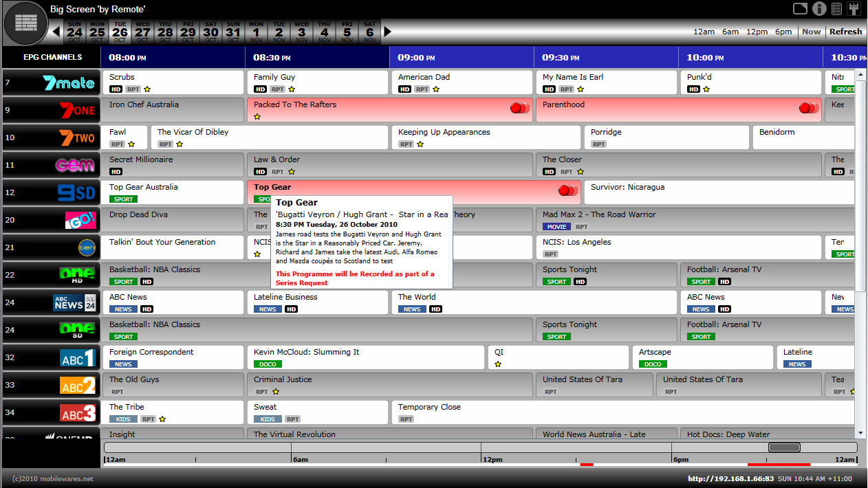Screen dimensions: 868x488
Task: Click record indicator on Top Gear
Action: (567, 190)
